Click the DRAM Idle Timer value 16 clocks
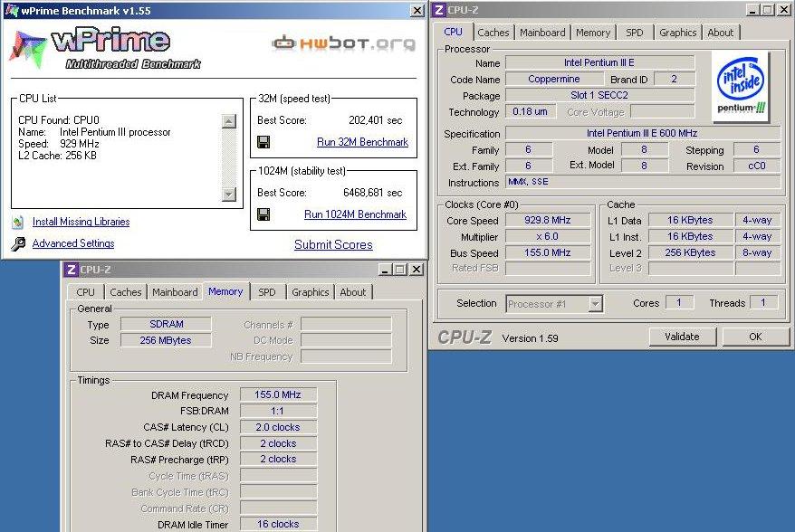The width and height of the screenshot is (795, 532). [278, 524]
